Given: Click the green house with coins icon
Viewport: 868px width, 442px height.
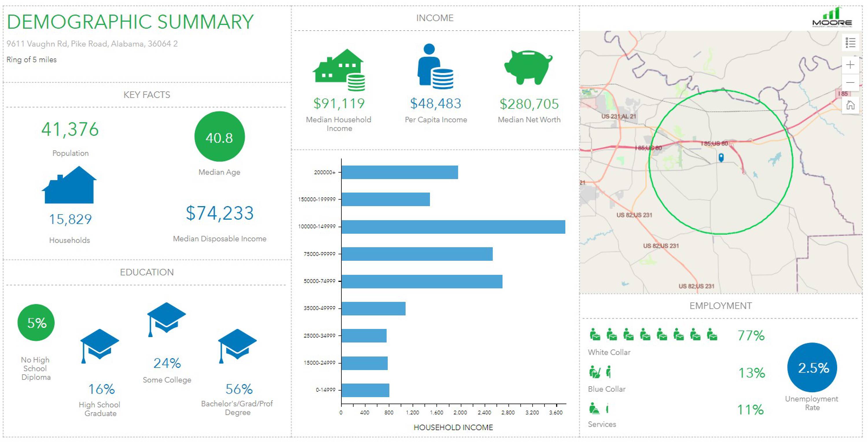Looking at the screenshot, I should pyautogui.click(x=339, y=70).
